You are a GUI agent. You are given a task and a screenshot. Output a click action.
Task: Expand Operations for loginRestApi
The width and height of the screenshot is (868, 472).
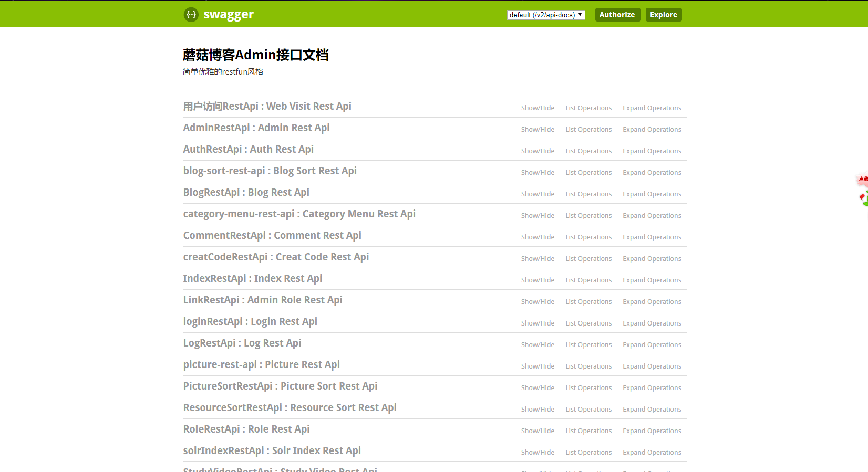652,323
